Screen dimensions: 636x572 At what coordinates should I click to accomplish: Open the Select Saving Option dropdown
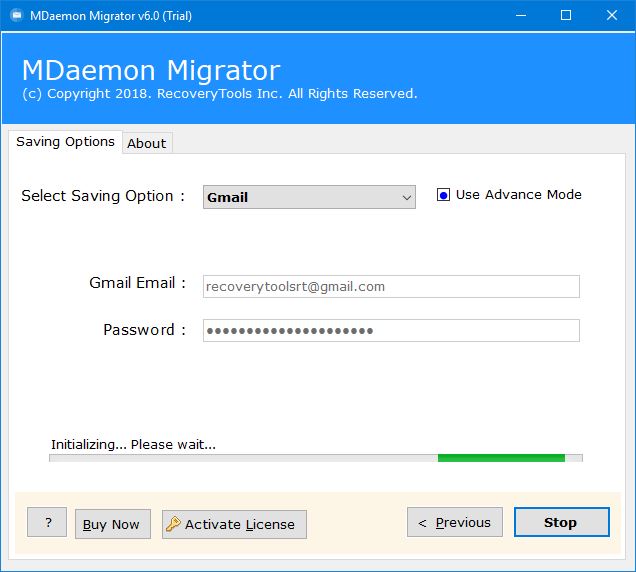309,197
